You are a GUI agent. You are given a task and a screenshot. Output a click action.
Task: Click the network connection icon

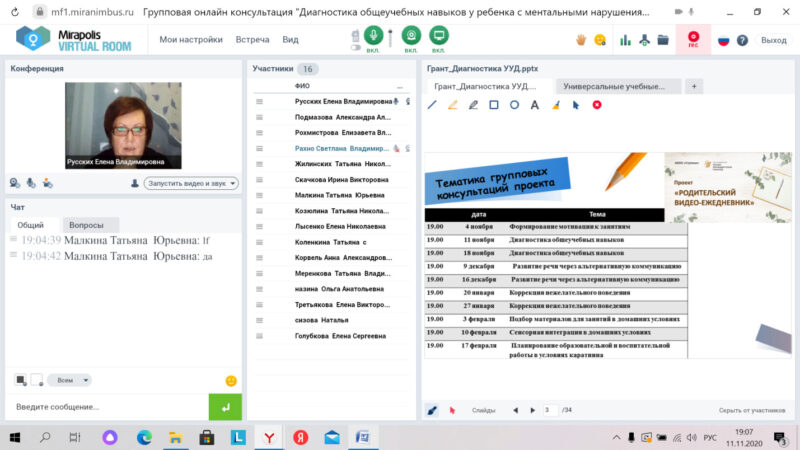pyautogui.click(x=644, y=40)
